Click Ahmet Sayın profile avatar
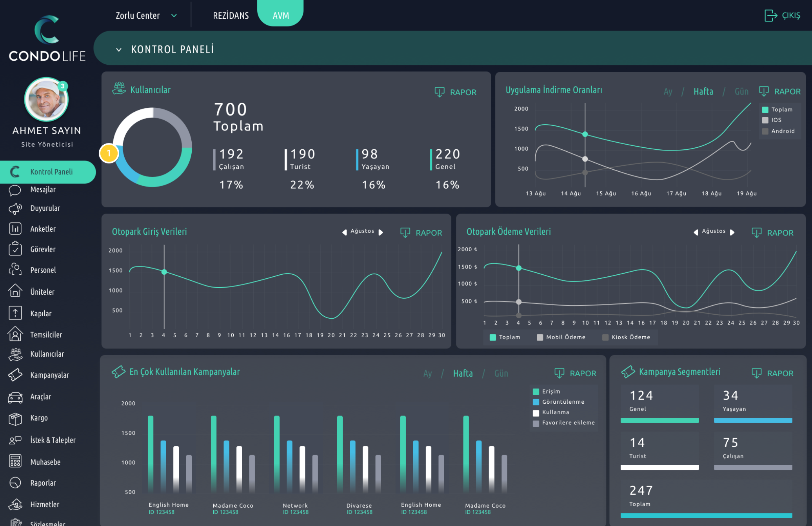Image resolution: width=812 pixels, height=526 pixels. pos(47,100)
